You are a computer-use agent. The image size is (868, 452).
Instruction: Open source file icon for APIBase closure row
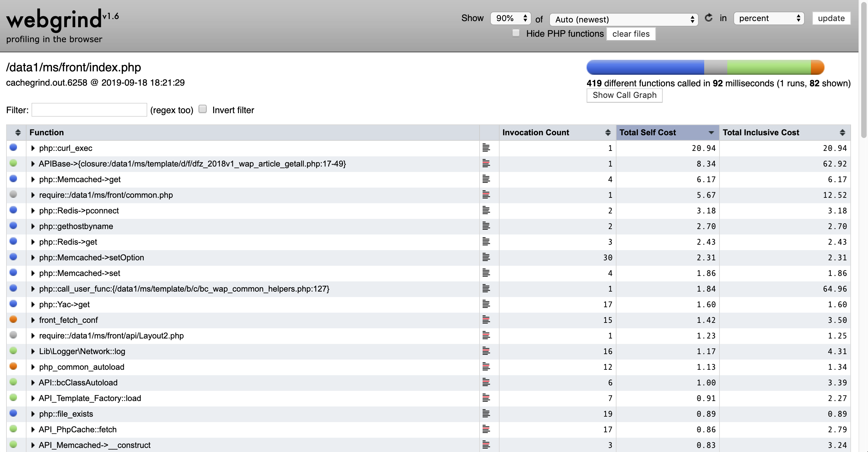[486, 163]
